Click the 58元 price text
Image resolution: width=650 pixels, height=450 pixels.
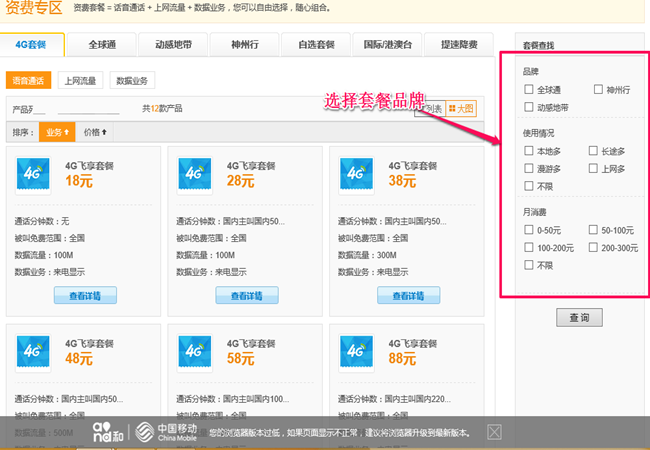(x=240, y=358)
